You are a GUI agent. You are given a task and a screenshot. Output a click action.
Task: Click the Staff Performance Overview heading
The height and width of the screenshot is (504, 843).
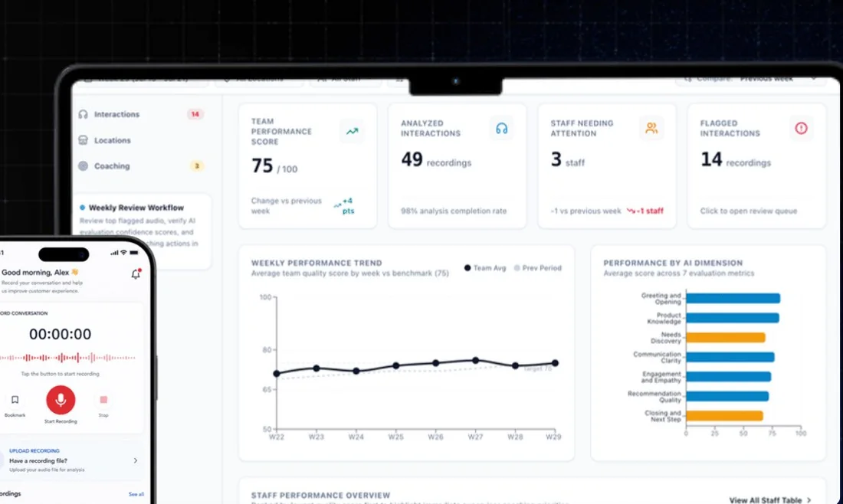tap(320, 496)
